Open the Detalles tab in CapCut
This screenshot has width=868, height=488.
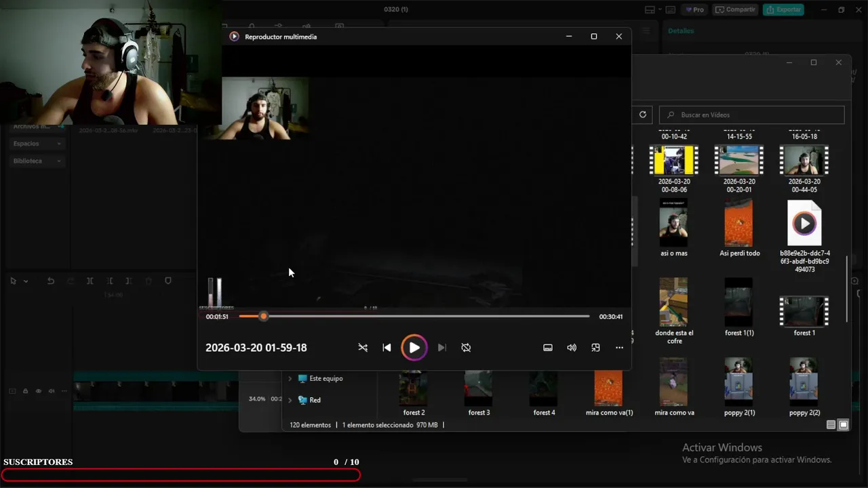pyautogui.click(x=681, y=30)
